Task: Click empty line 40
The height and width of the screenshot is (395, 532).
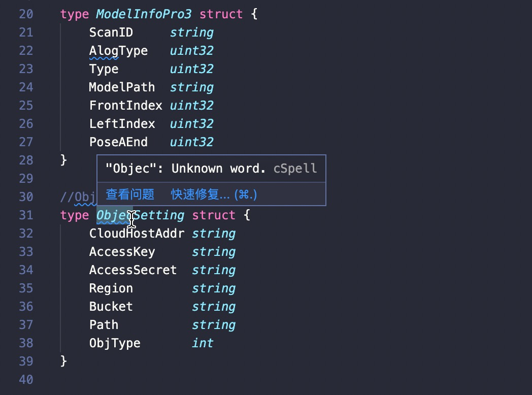Action: pyautogui.click(x=272, y=379)
